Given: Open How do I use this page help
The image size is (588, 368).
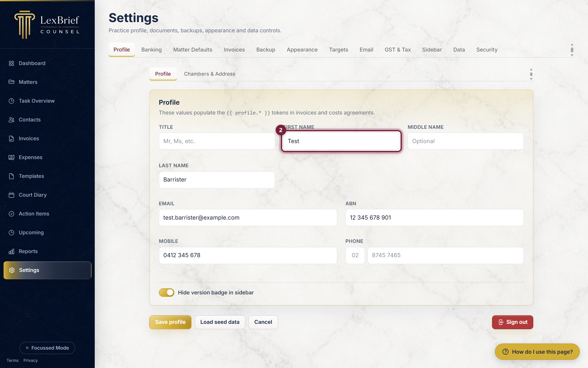Looking at the screenshot, I should coord(537,352).
